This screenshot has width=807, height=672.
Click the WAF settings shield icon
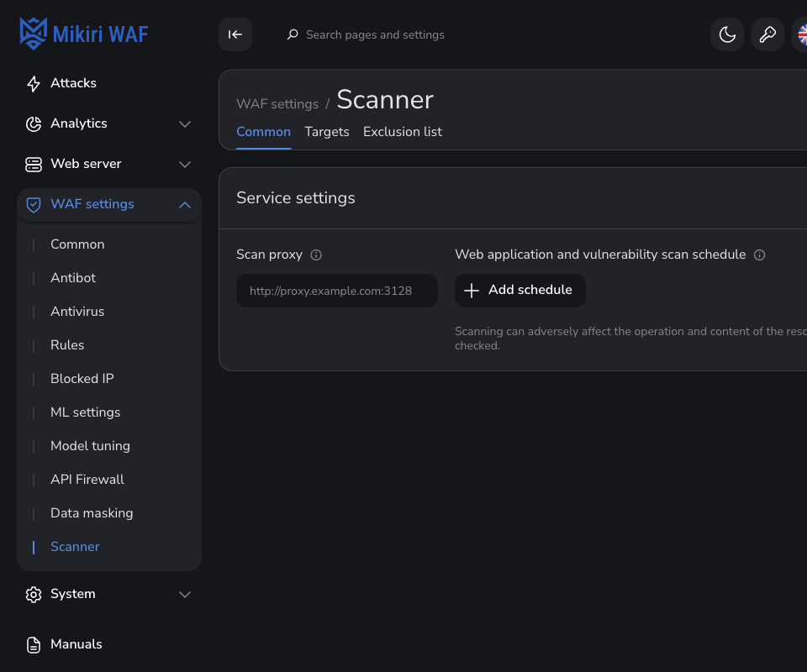[x=34, y=205]
